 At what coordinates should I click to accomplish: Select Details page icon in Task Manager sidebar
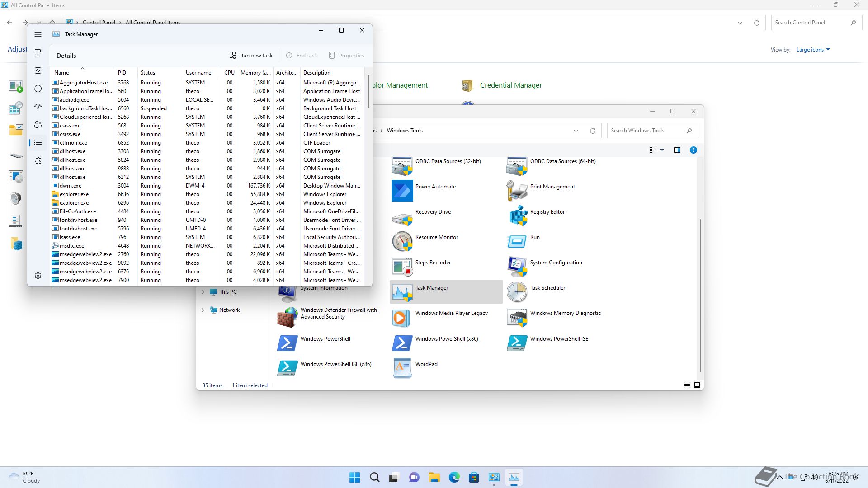[38, 143]
